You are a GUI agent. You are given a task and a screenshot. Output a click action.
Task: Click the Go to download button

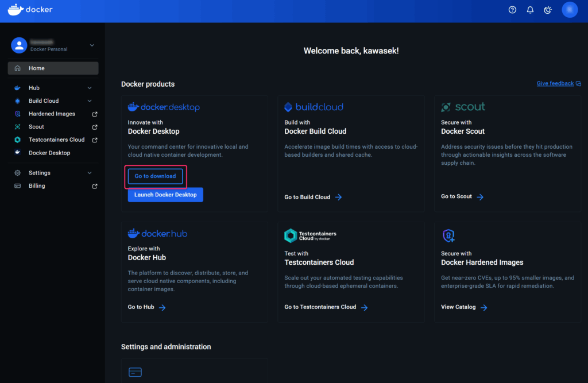click(x=156, y=176)
